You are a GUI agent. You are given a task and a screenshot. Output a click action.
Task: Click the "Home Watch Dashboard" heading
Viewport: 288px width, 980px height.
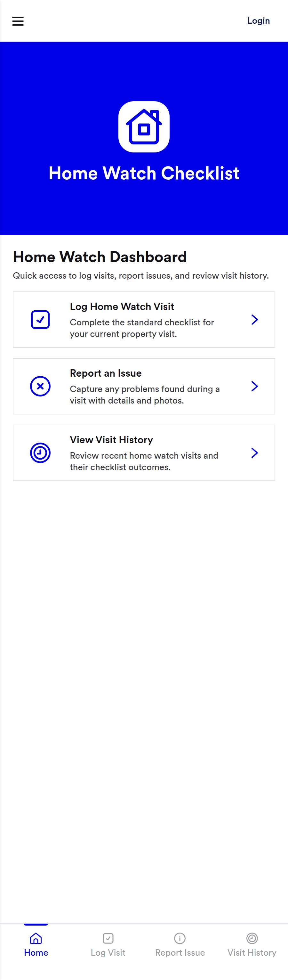(100, 257)
